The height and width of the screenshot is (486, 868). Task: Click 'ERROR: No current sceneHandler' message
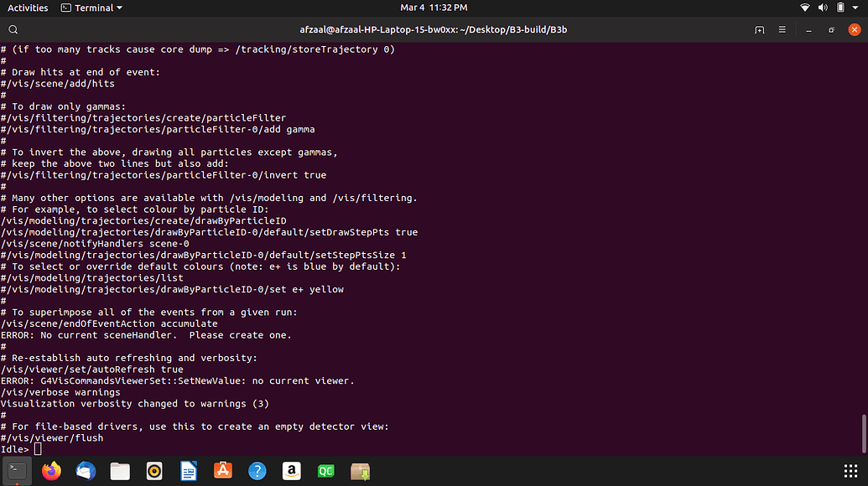pyautogui.click(x=146, y=335)
